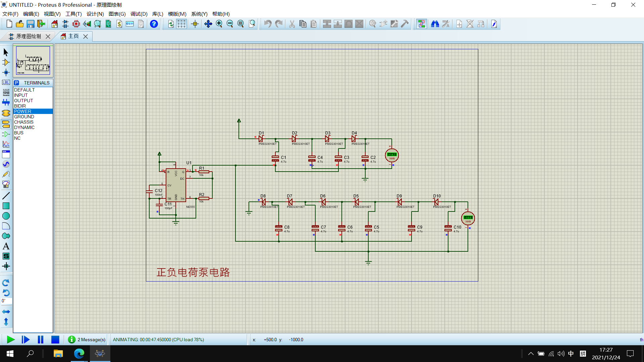Select the 2D Line drawing tool
The image size is (644, 362).
(x=6, y=196)
